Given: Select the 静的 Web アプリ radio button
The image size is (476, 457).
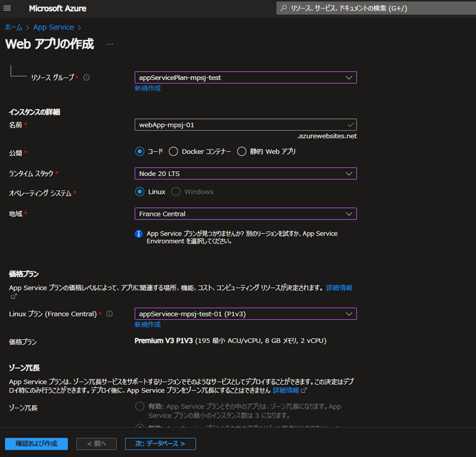Looking at the screenshot, I should (241, 152).
